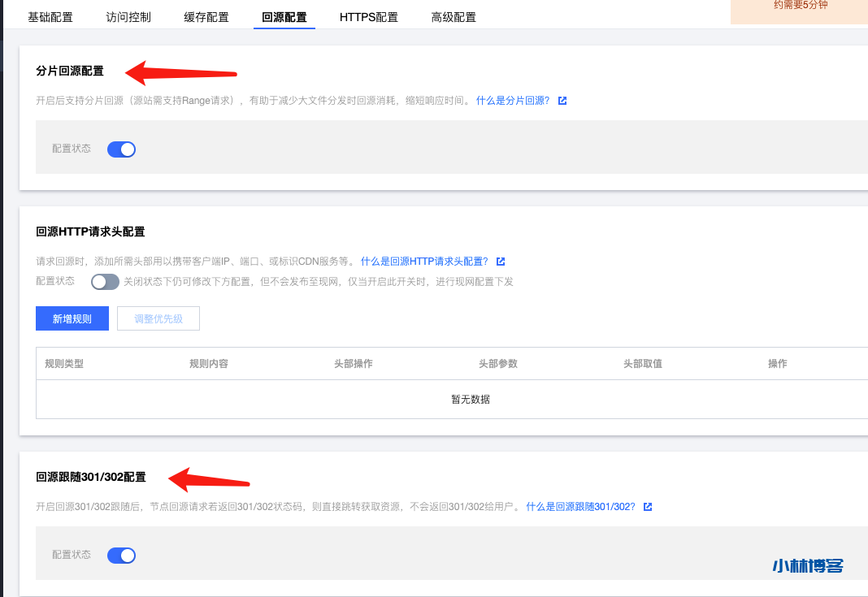Select the 访问控制 tab
The height and width of the screenshot is (597, 868).
[x=128, y=15]
